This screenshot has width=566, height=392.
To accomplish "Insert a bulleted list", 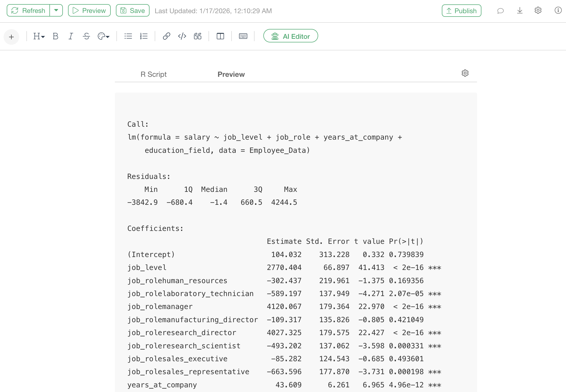I will 128,36.
